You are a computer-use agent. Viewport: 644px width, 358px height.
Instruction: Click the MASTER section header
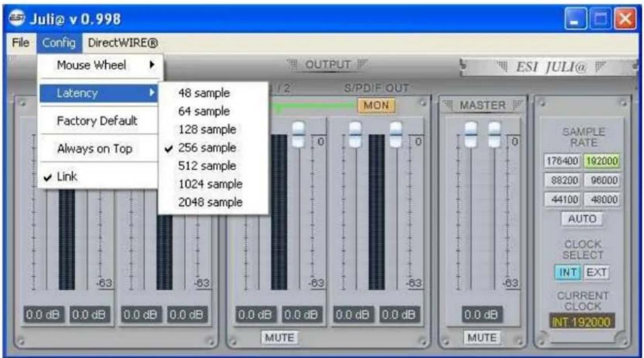click(482, 106)
